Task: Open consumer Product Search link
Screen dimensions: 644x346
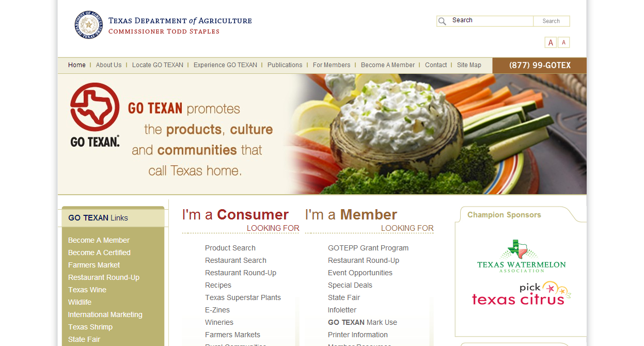Action: coord(230,248)
